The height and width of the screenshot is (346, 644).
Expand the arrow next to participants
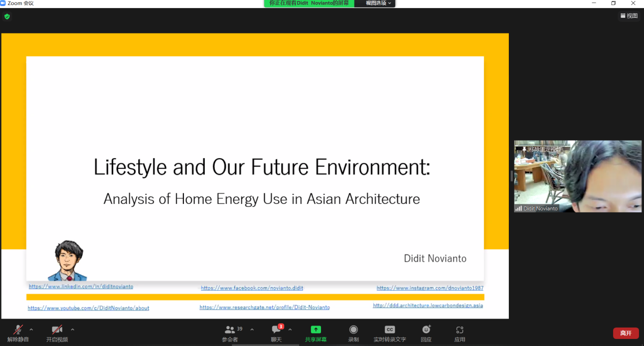tap(252, 329)
